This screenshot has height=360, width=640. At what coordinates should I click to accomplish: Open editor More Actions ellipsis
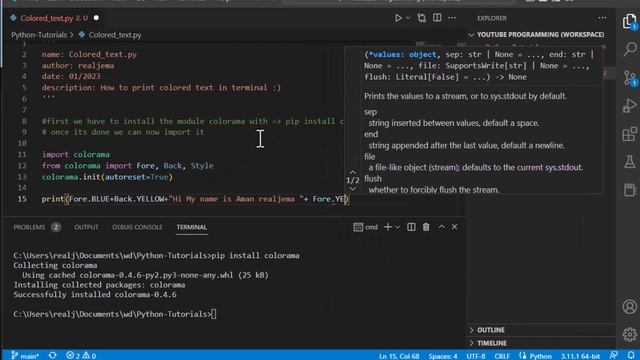click(452, 18)
